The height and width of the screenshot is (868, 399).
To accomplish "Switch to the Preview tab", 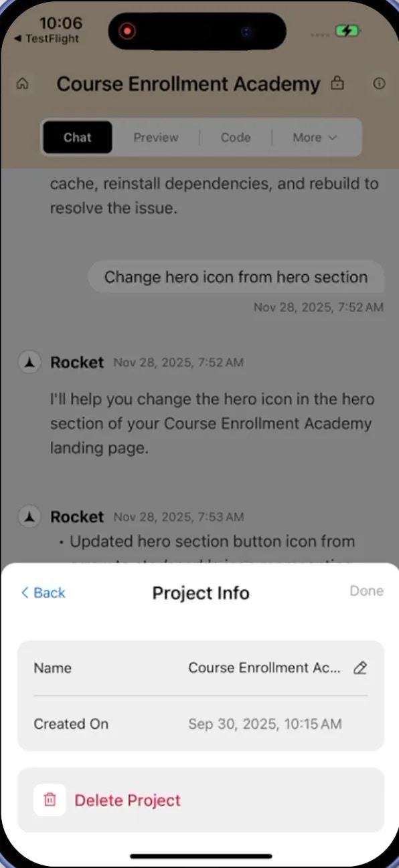I will [x=156, y=137].
